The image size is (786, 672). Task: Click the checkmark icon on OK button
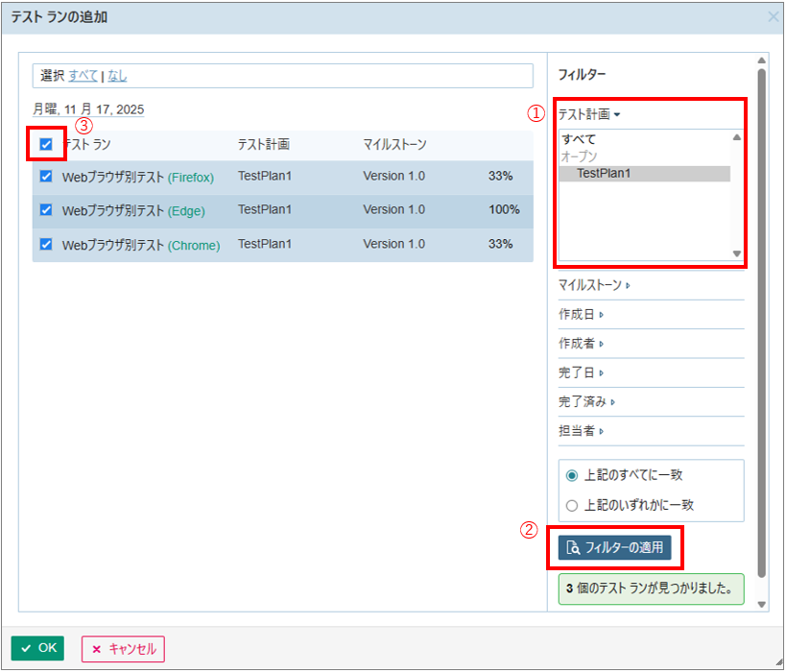pyautogui.click(x=26, y=649)
